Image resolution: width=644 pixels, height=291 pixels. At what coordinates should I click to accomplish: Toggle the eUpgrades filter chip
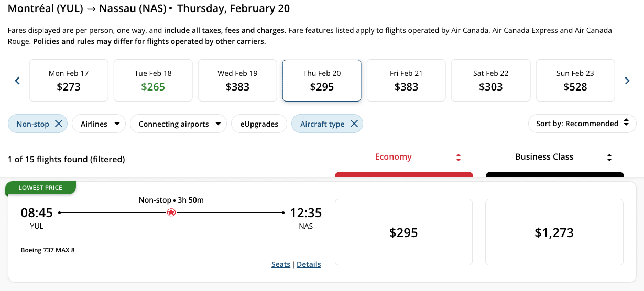[x=259, y=124]
